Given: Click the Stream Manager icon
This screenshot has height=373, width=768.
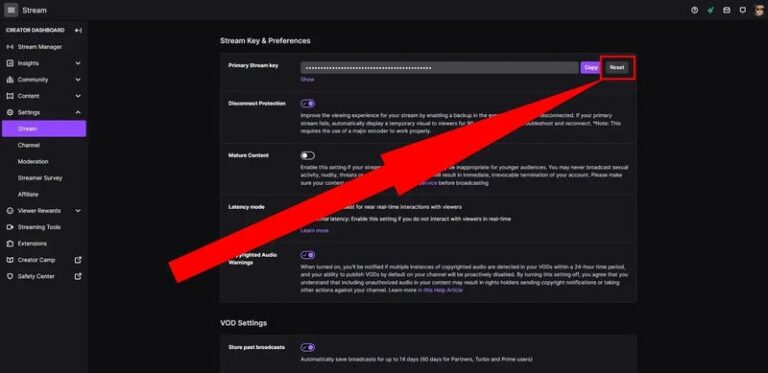Looking at the screenshot, I should [x=10, y=47].
